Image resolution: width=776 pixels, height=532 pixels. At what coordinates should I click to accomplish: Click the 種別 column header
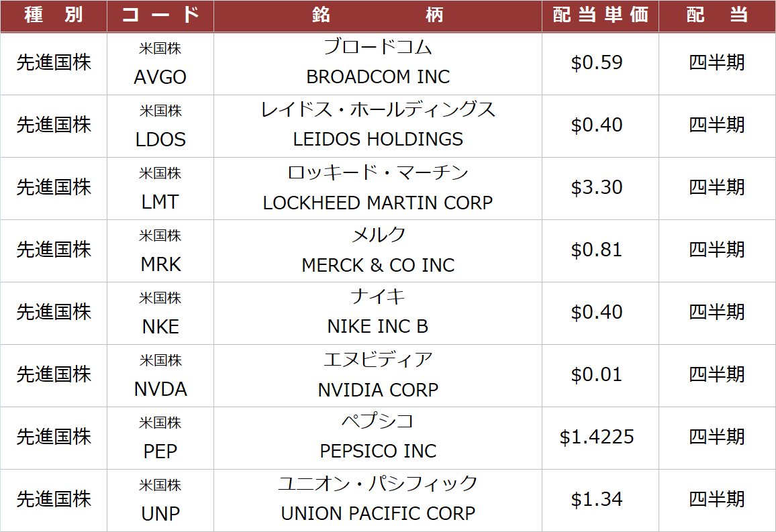point(54,15)
